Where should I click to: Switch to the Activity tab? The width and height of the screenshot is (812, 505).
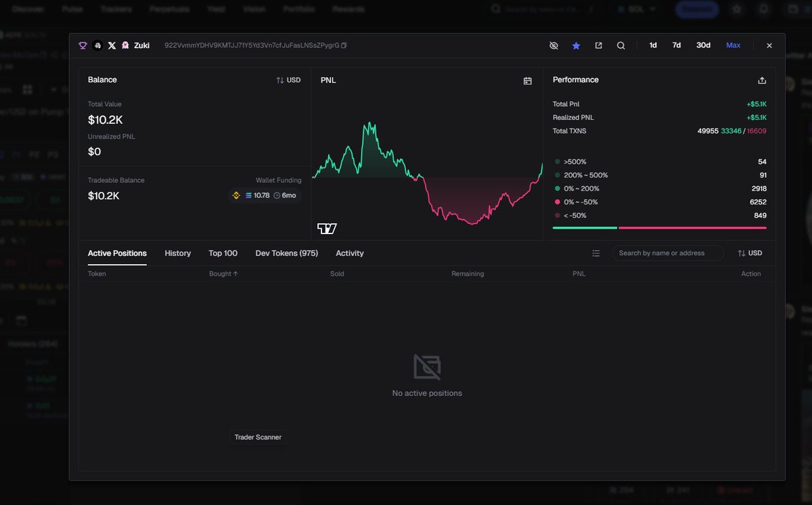pos(350,253)
